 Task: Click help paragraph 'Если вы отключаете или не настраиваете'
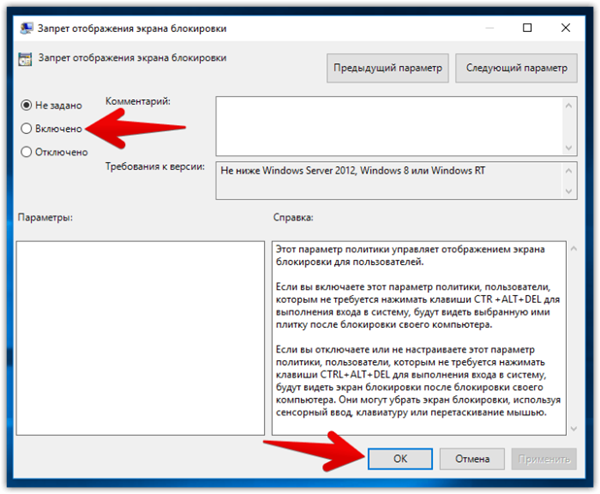click(x=418, y=381)
